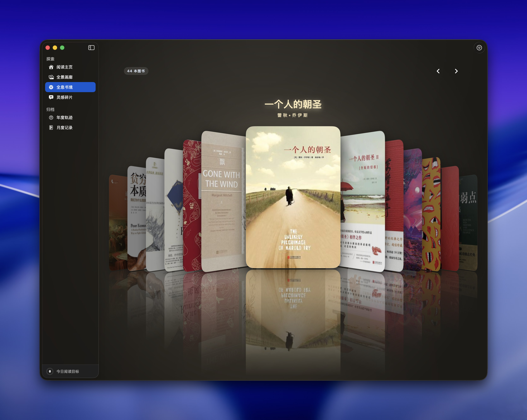527x420 pixels.
Task: Select the plain red embossed book cover
Action: 450,218
